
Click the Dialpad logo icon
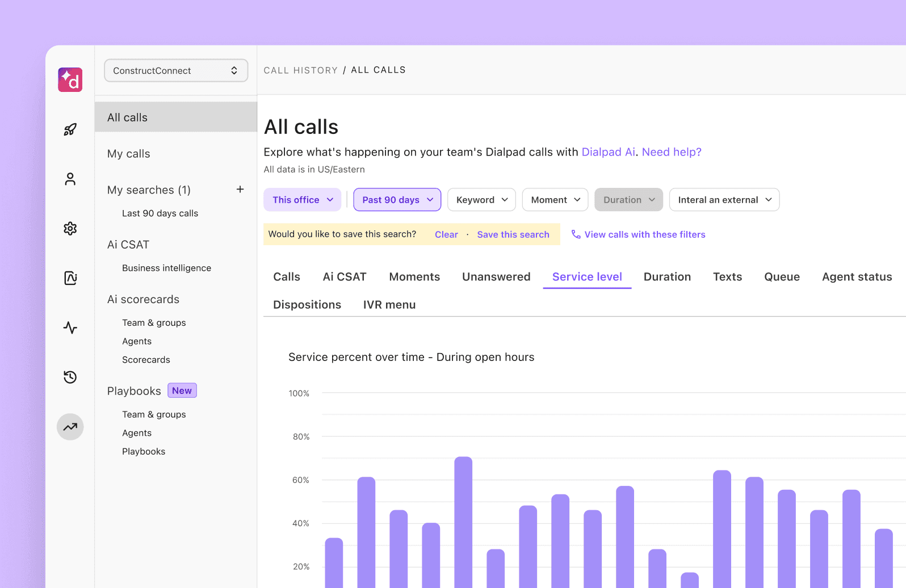pos(70,80)
